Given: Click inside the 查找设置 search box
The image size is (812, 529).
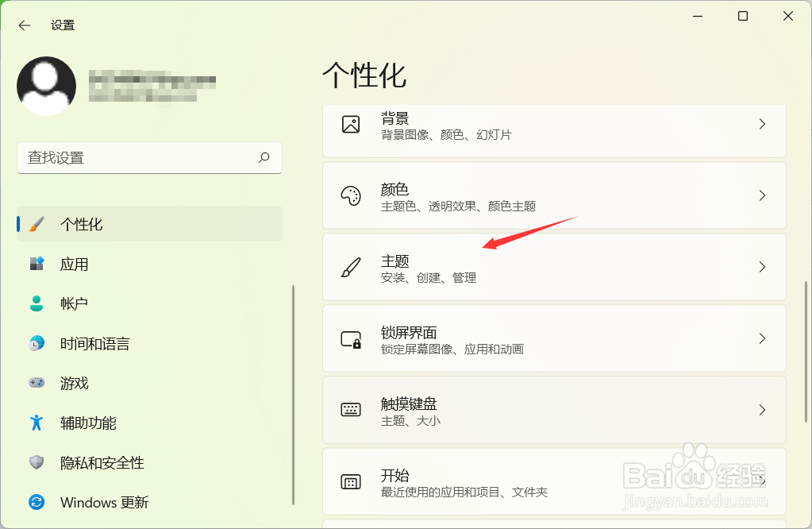Looking at the screenshot, I should pyautogui.click(x=149, y=158).
